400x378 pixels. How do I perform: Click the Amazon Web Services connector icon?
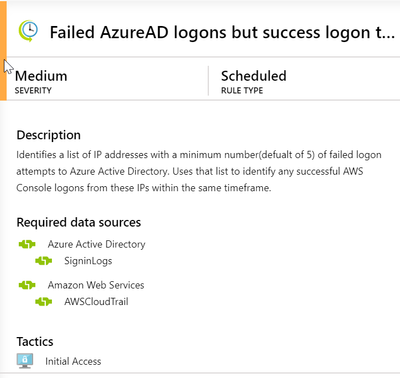point(27,285)
